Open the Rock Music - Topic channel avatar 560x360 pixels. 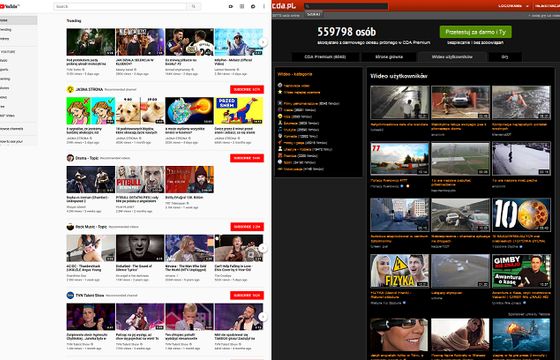click(x=70, y=227)
